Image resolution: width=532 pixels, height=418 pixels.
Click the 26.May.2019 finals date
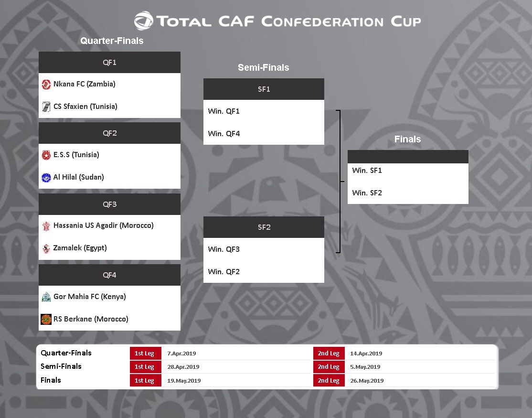pos(367,381)
